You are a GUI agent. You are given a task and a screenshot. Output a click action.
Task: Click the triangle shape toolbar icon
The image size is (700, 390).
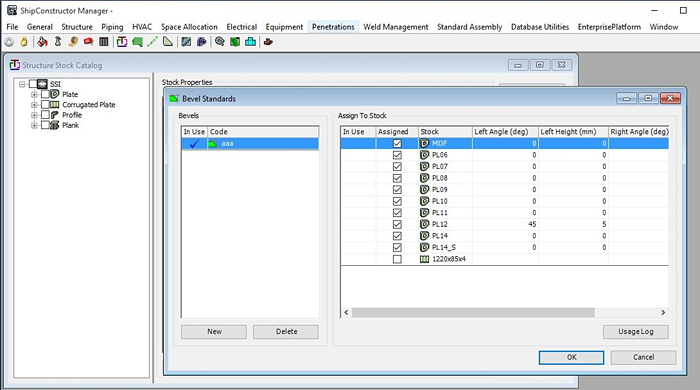point(168,42)
